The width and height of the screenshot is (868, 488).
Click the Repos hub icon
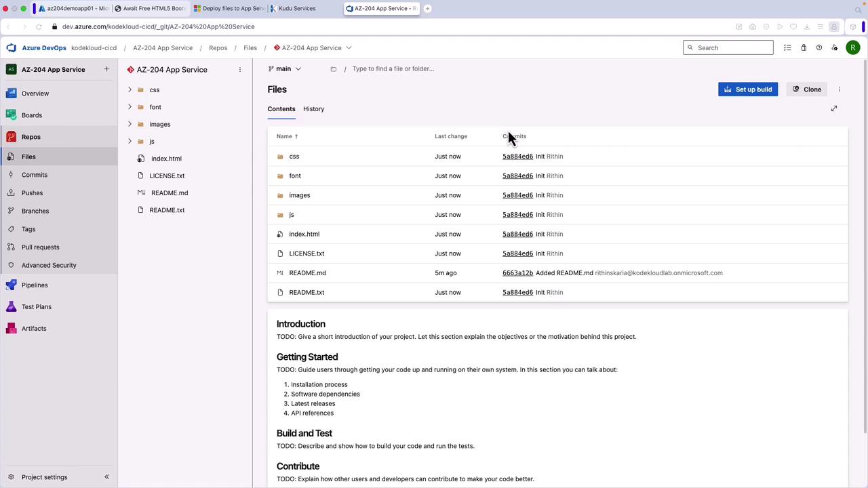click(x=11, y=137)
